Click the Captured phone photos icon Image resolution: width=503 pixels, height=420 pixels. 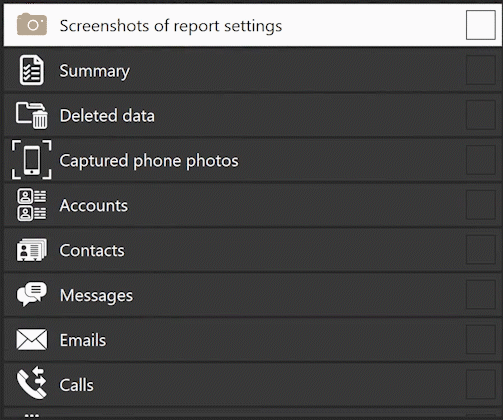click(x=32, y=160)
